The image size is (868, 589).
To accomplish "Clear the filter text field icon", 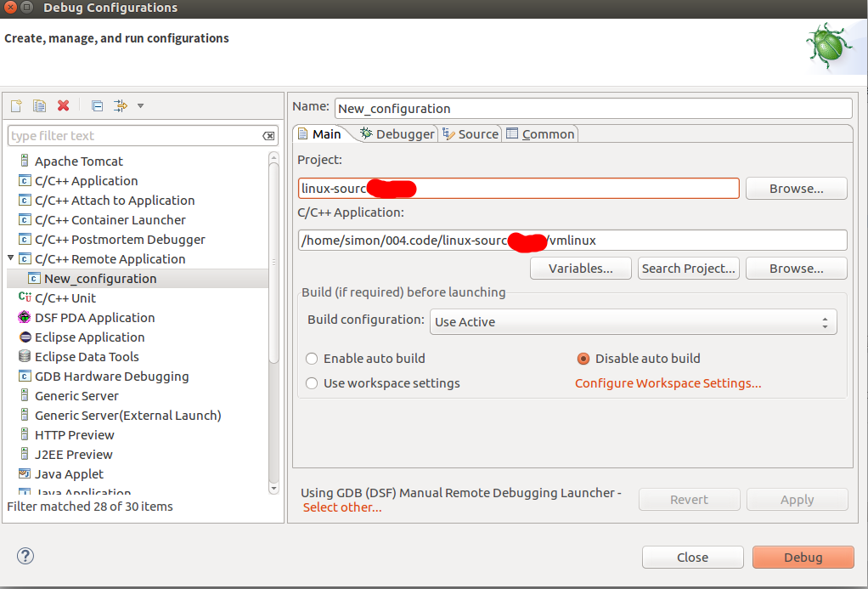I will [x=268, y=136].
